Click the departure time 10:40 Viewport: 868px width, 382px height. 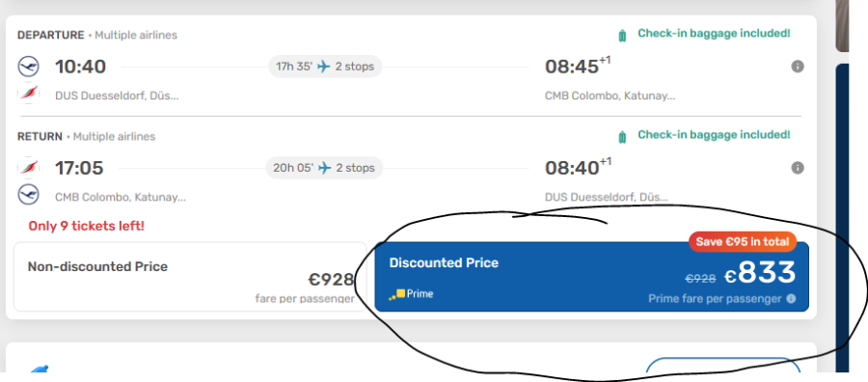point(80,67)
